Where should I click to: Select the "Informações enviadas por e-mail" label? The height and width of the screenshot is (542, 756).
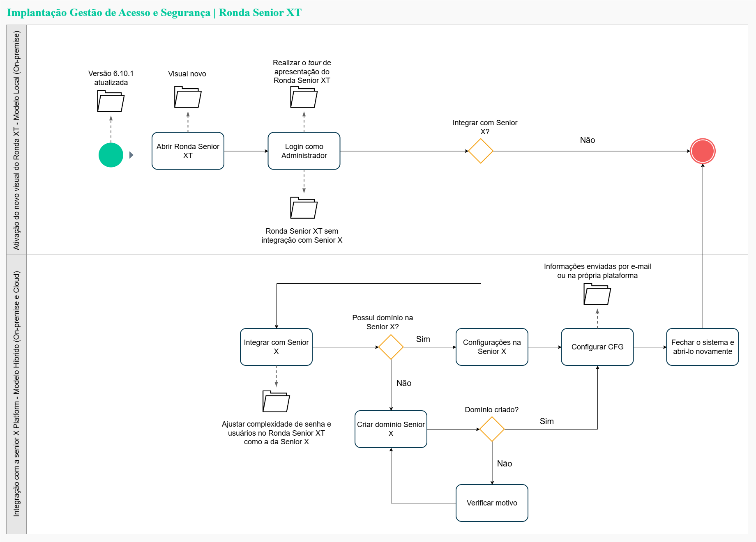pyautogui.click(x=597, y=271)
